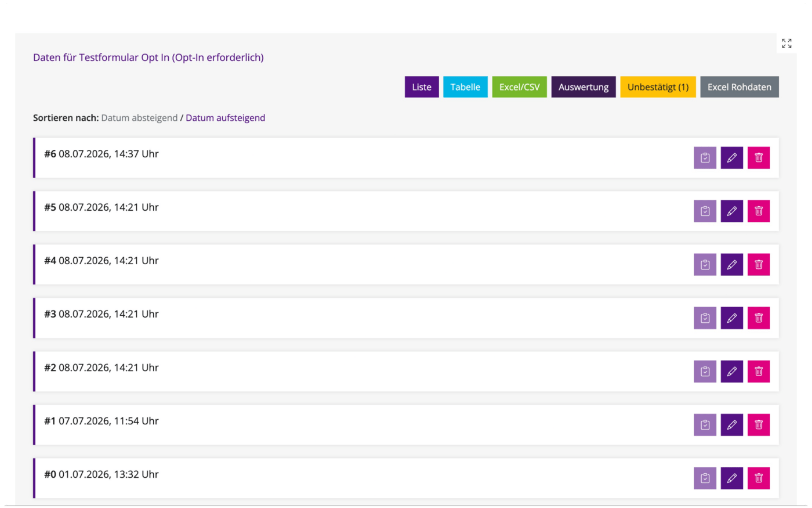
Task: Select entry text '#6 08.07.2026, 14:37 Uhr'
Action: point(101,154)
